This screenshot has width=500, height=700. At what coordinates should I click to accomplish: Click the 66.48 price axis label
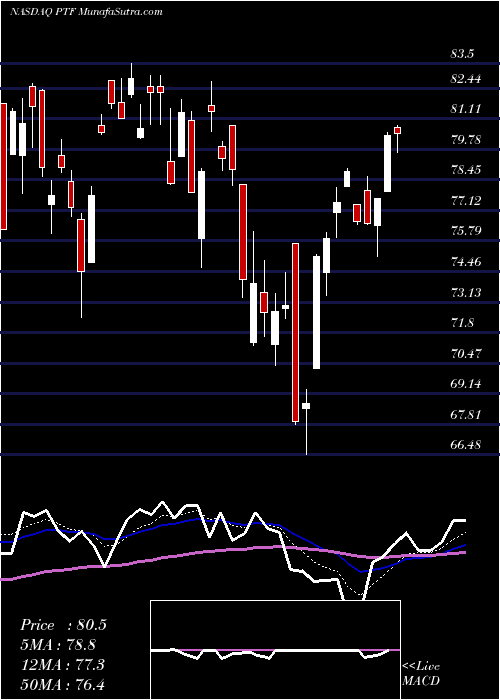click(x=467, y=445)
